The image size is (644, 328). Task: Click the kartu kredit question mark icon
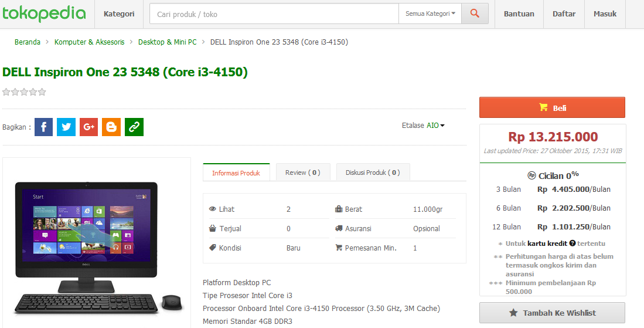(x=572, y=244)
